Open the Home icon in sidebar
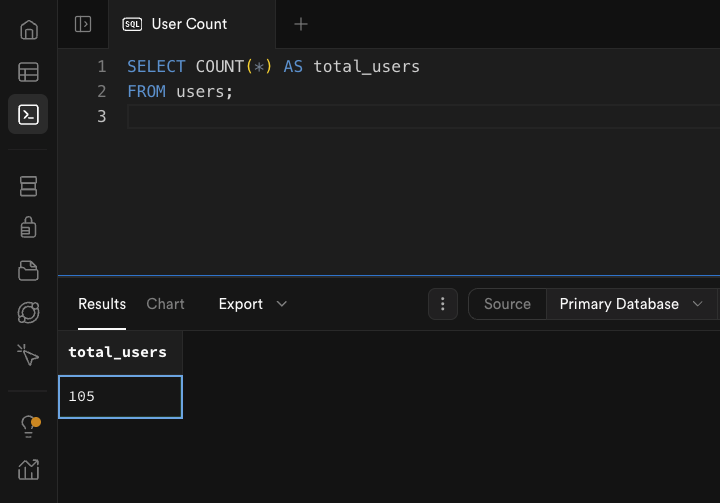This screenshot has width=720, height=503. tap(28, 30)
